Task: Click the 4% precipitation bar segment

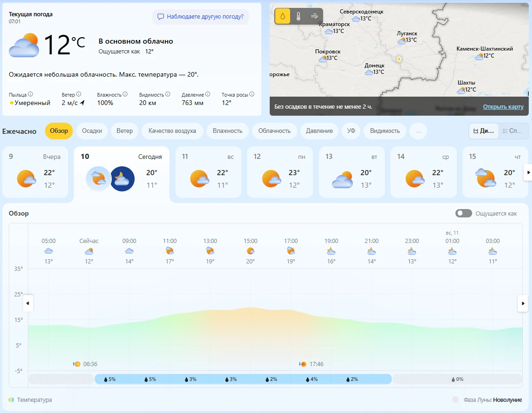Action: [x=311, y=379]
